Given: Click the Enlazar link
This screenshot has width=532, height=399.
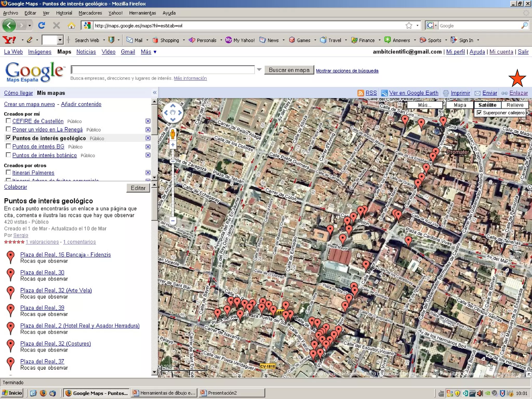Looking at the screenshot, I should click(x=518, y=93).
